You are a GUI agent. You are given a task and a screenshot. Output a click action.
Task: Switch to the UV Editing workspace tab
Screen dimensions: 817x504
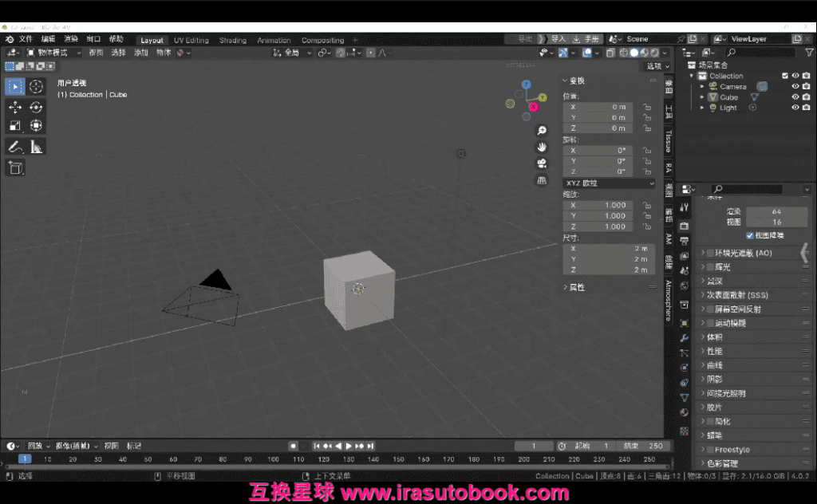click(x=191, y=40)
